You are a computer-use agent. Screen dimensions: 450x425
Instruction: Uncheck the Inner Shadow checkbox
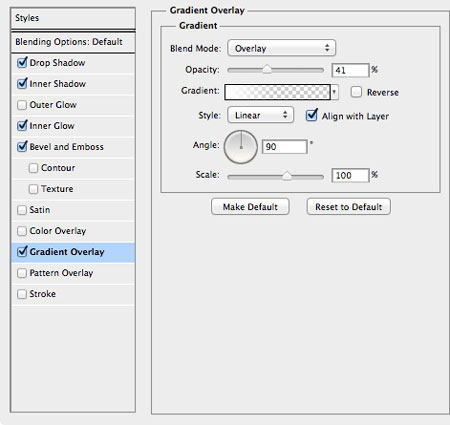22,84
